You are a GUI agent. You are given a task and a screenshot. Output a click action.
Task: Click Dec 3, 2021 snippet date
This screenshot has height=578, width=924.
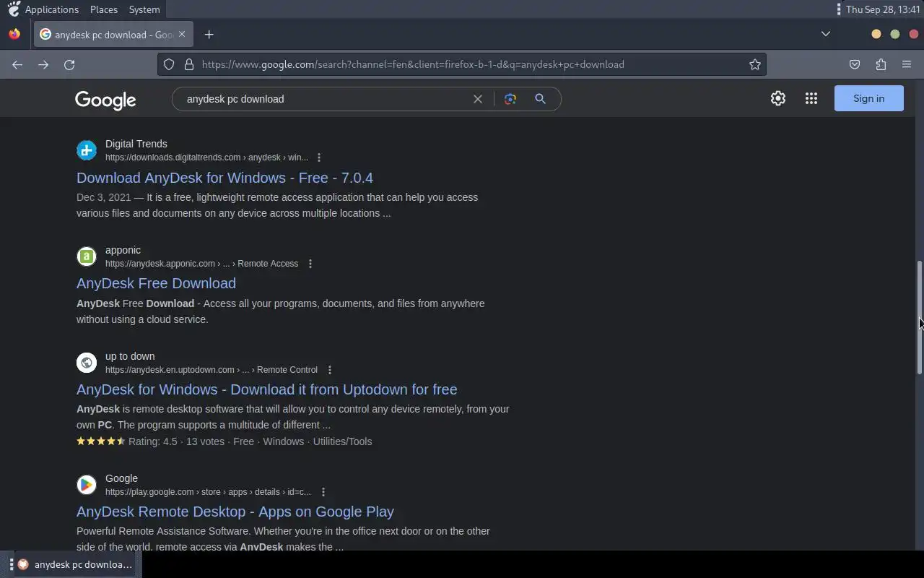coord(104,197)
